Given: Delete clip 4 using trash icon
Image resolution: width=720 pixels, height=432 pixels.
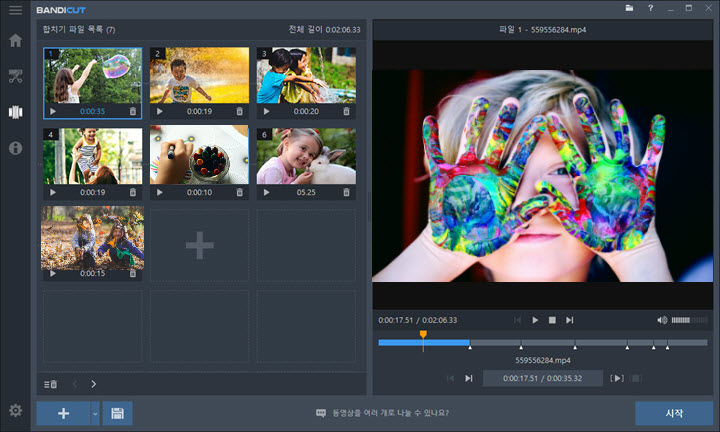Looking at the screenshot, I should pos(133,192).
